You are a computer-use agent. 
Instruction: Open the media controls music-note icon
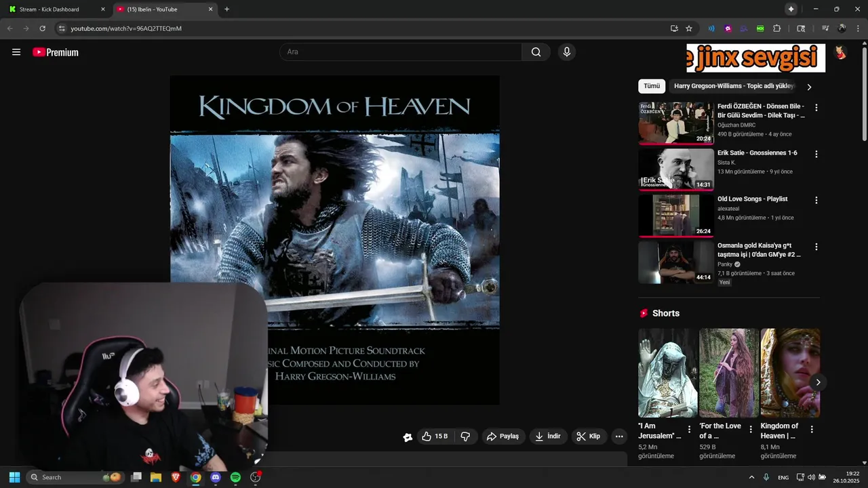point(825,28)
